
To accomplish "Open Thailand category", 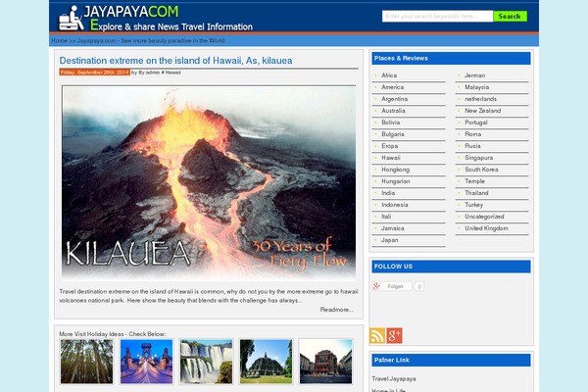I will click(476, 193).
